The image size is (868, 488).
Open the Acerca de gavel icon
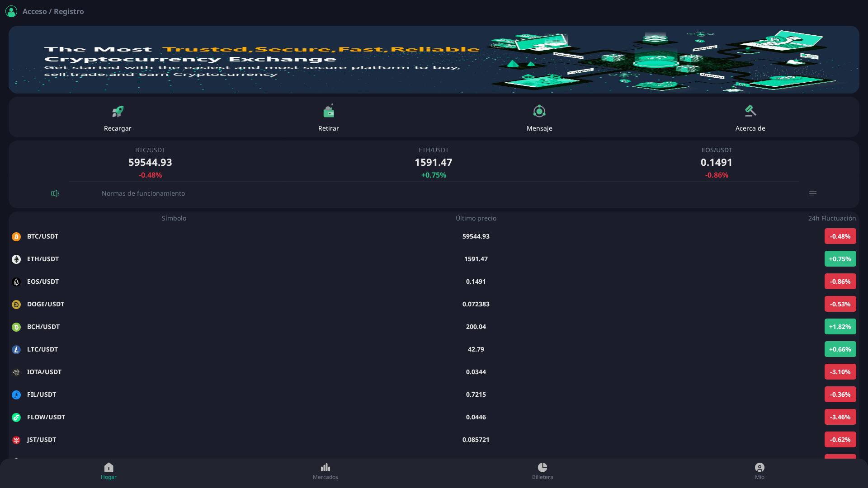(x=750, y=111)
